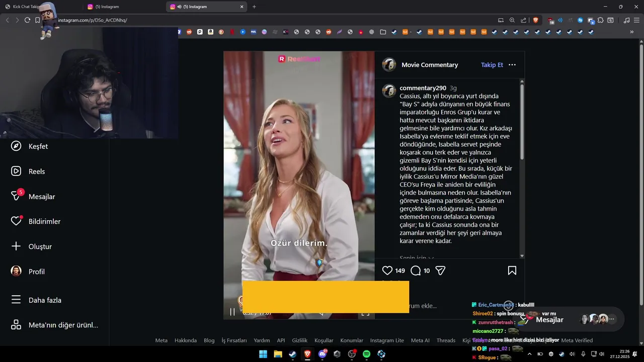Open the Windows Start button
Viewport: 644px width, 362px height.
pos(263,354)
